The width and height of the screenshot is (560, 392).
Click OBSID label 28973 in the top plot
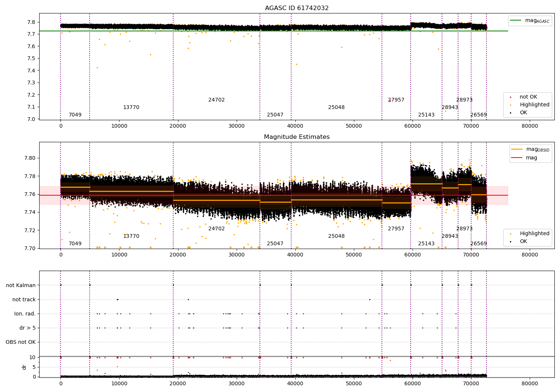[x=464, y=100]
